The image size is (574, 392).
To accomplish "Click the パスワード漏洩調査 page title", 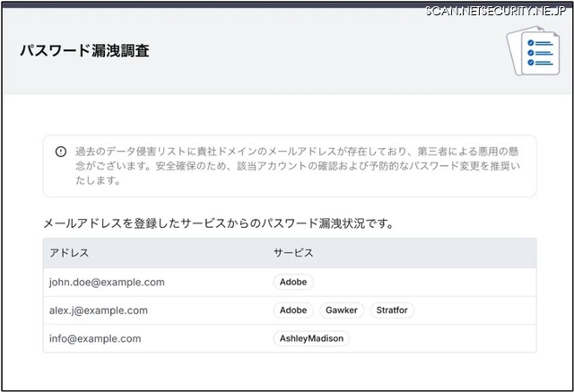I will click(x=84, y=50).
